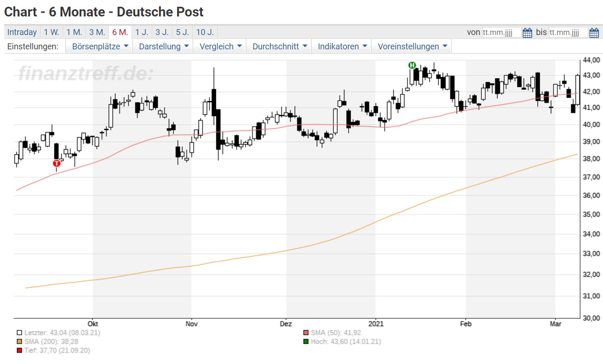The width and height of the screenshot is (603, 364).
Task: Click the 'Feb' axis label
Action: tap(466, 324)
